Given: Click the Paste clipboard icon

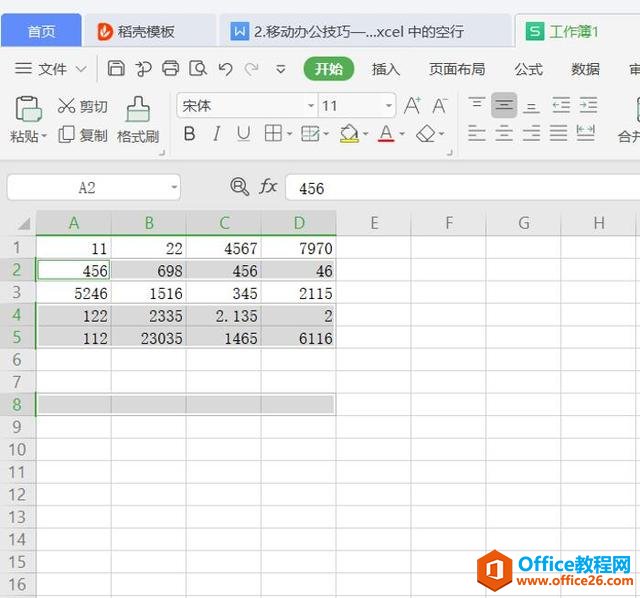Looking at the screenshot, I should point(28,109).
